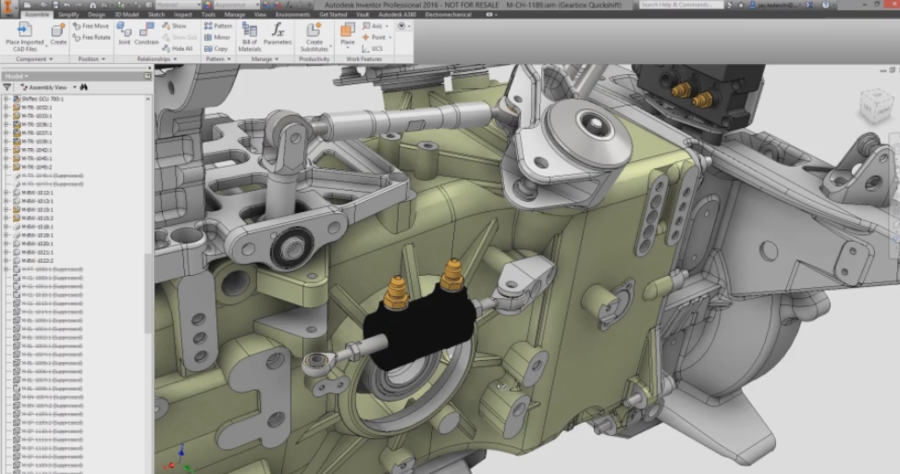This screenshot has width=900, height=474.
Task: Switch to the Design ribbon tab
Action: coord(96,14)
